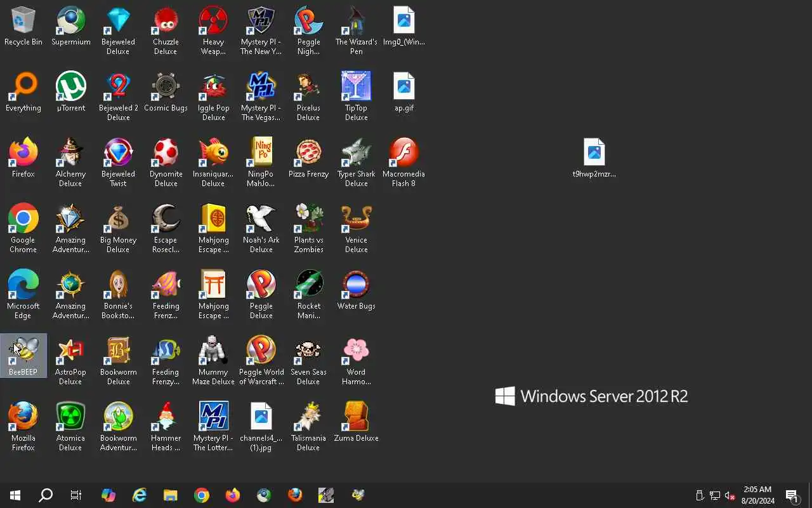Open Task View from the taskbar
The height and width of the screenshot is (508, 812).
(x=76, y=495)
